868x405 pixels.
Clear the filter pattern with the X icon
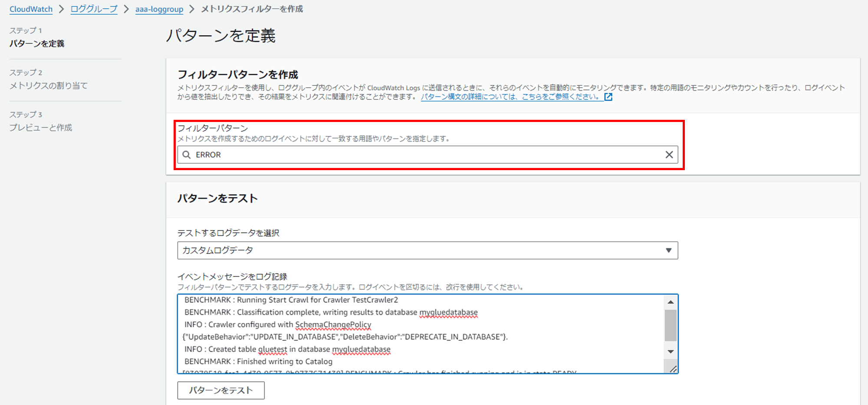[x=669, y=155]
